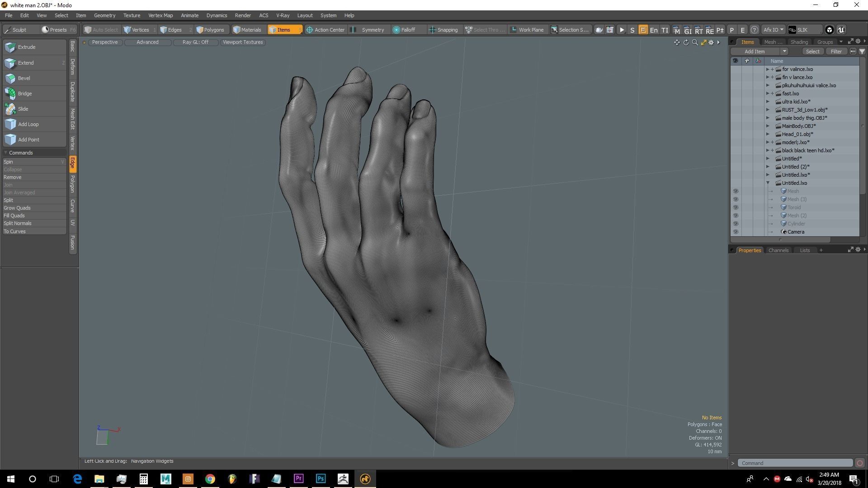Click the Command input field
The width and height of the screenshot is (868, 488).
(x=795, y=463)
